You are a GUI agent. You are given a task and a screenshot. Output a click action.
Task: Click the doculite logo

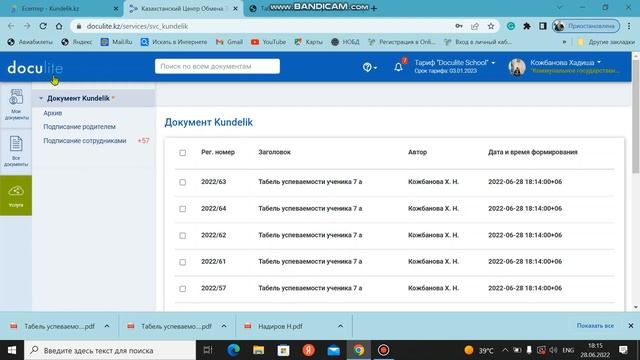(35, 68)
